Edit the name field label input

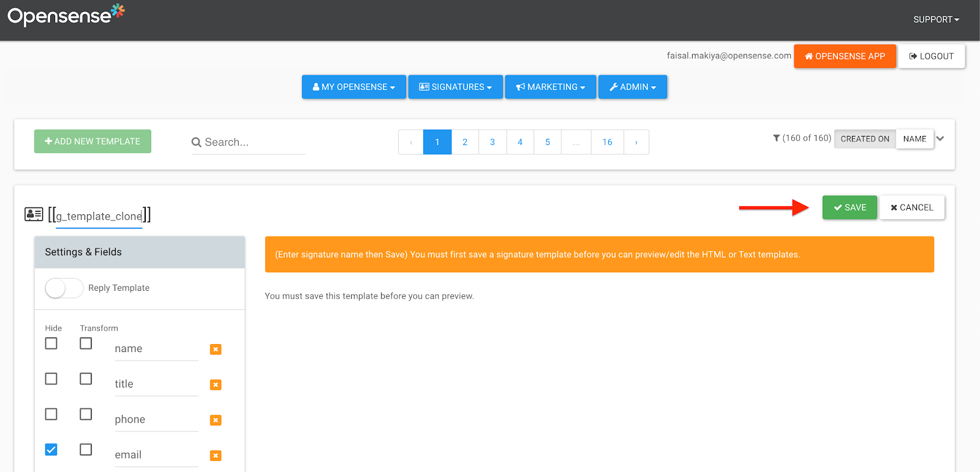point(156,349)
